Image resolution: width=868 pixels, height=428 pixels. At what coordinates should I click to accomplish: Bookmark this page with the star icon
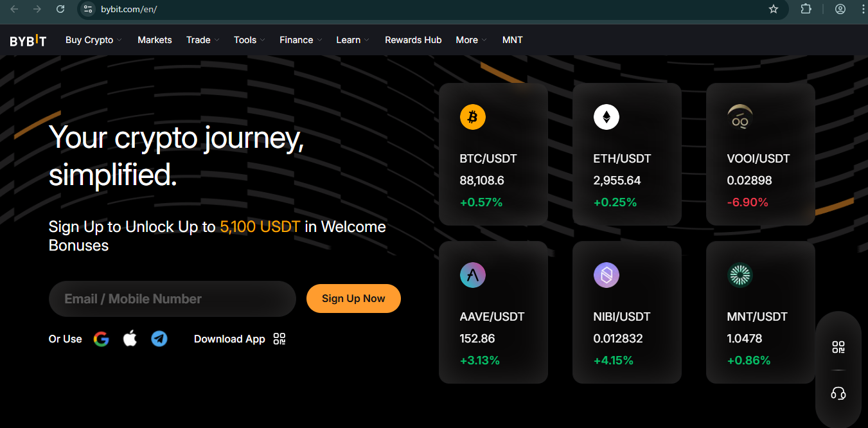(774, 9)
